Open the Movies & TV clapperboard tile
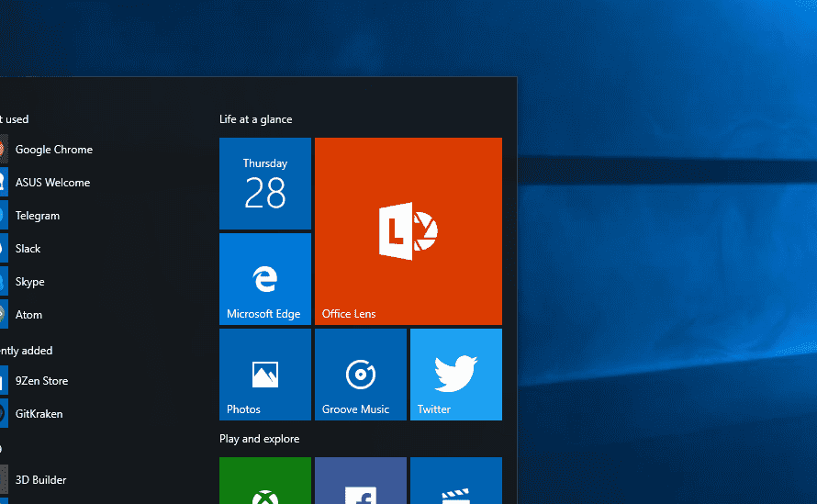 pyautogui.click(x=455, y=483)
